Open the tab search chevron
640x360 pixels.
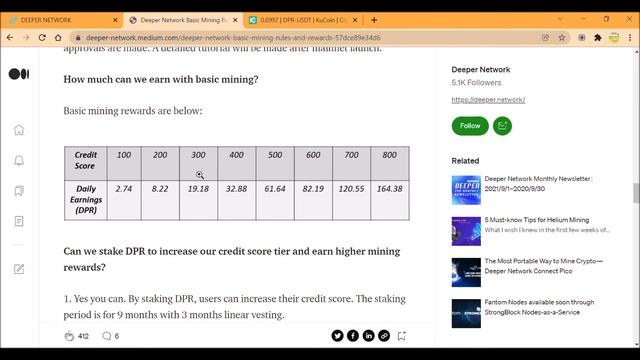[x=560, y=19]
